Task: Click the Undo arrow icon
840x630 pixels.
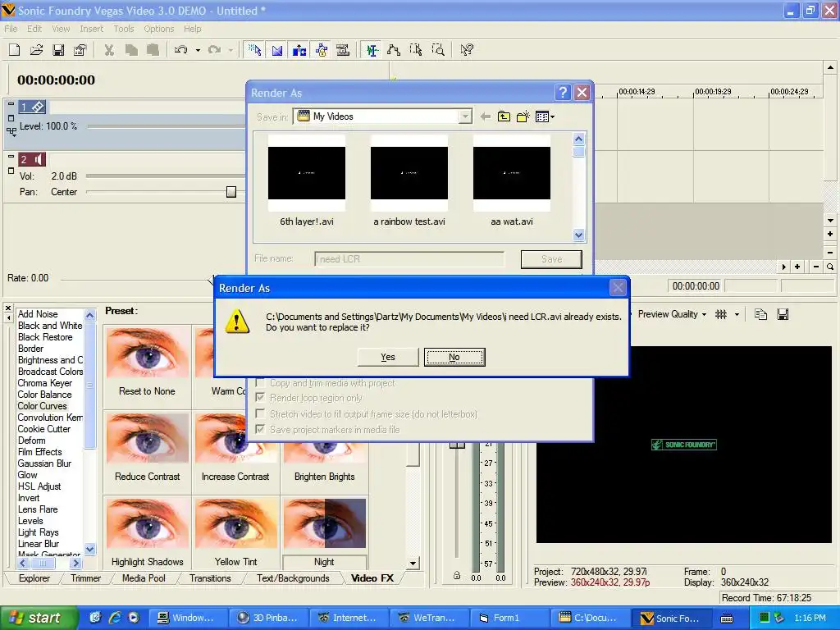Action: [181, 50]
